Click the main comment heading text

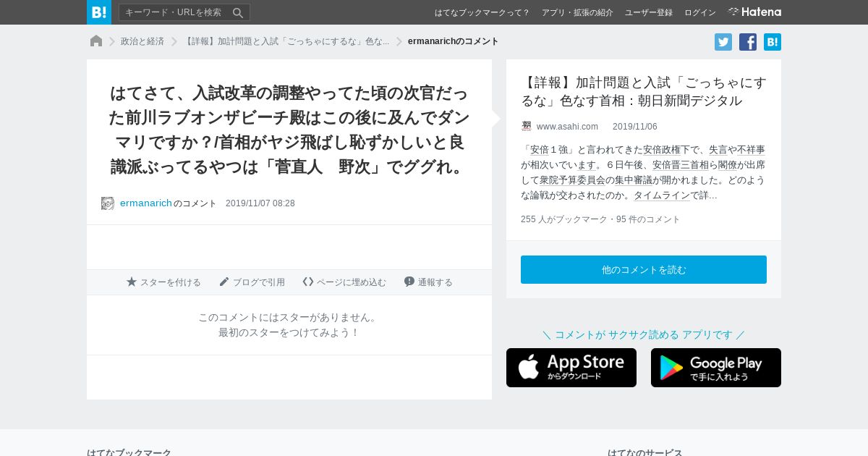[x=289, y=130]
